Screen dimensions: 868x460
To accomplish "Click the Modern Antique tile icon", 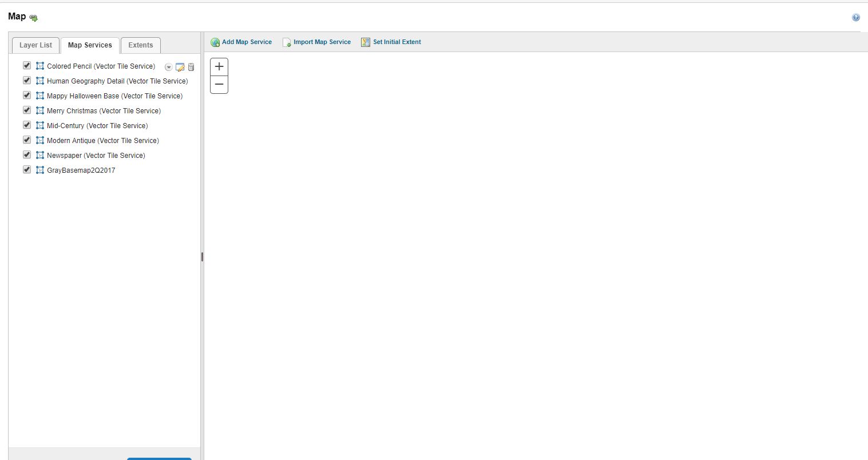I will pyautogui.click(x=40, y=140).
